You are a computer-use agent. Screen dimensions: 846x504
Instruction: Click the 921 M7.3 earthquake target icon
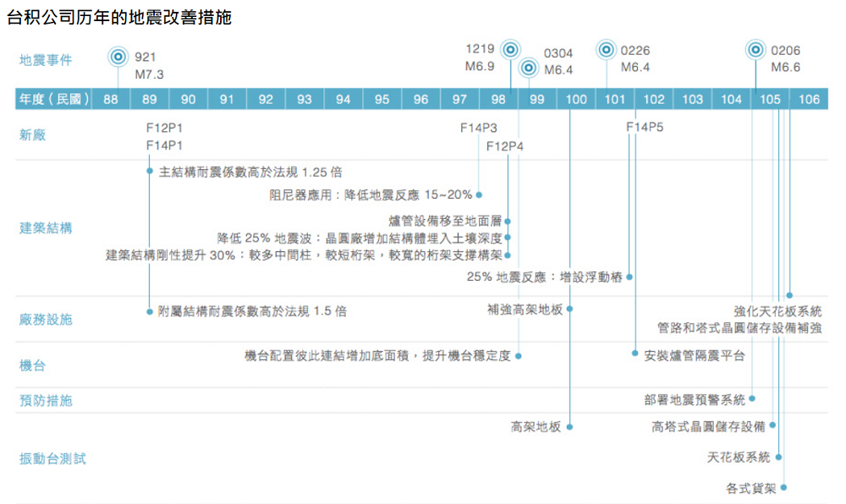tap(118, 57)
